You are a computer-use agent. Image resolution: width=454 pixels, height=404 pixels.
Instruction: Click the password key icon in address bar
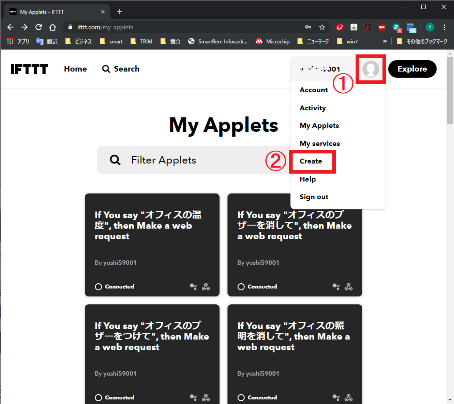pos(308,27)
